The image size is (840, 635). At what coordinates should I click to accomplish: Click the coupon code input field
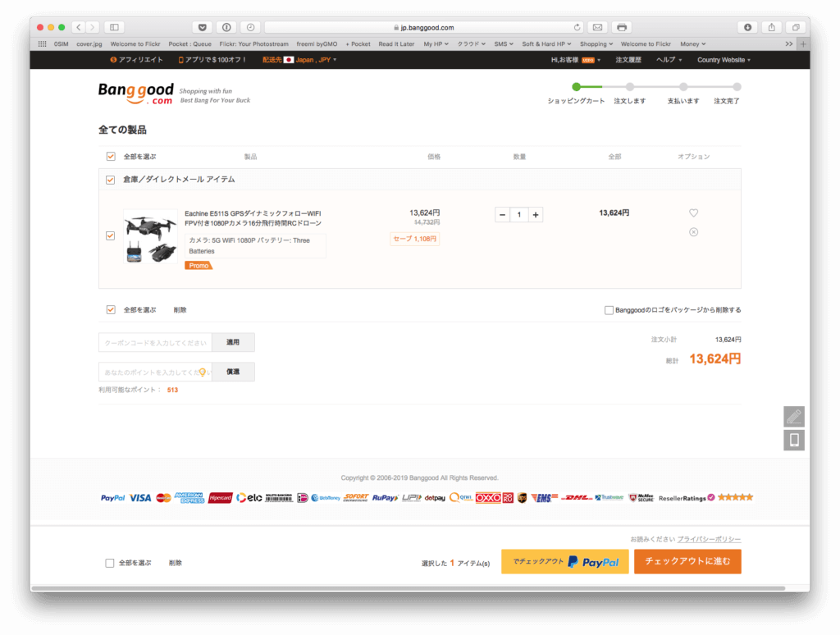pyautogui.click(x=155, y=342)
